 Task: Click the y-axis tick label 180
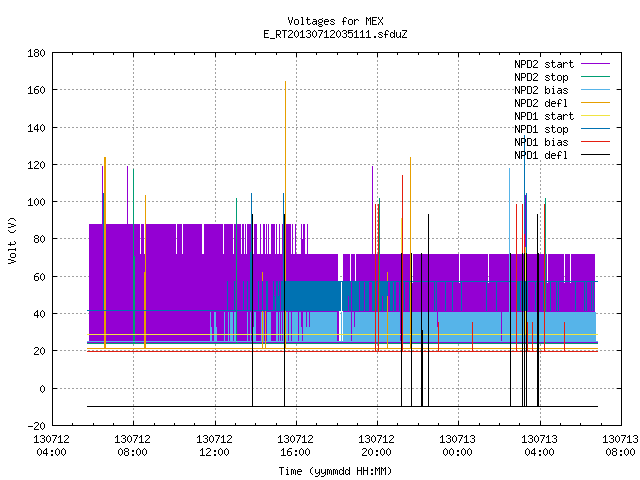pyautogui.click(x=36, y=53)
